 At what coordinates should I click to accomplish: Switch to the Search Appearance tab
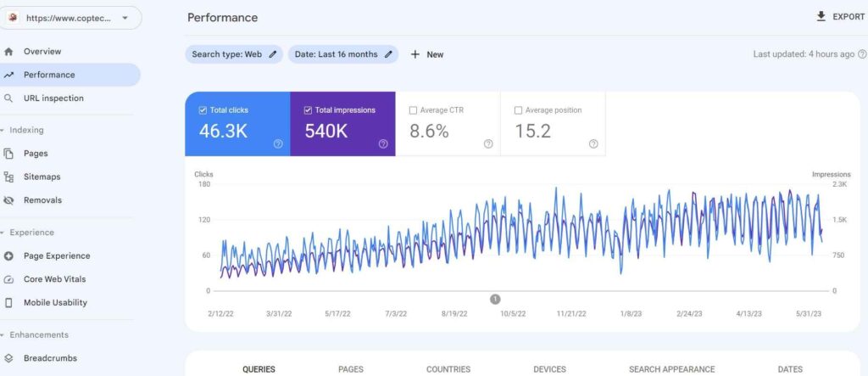(x=672, y=369)
